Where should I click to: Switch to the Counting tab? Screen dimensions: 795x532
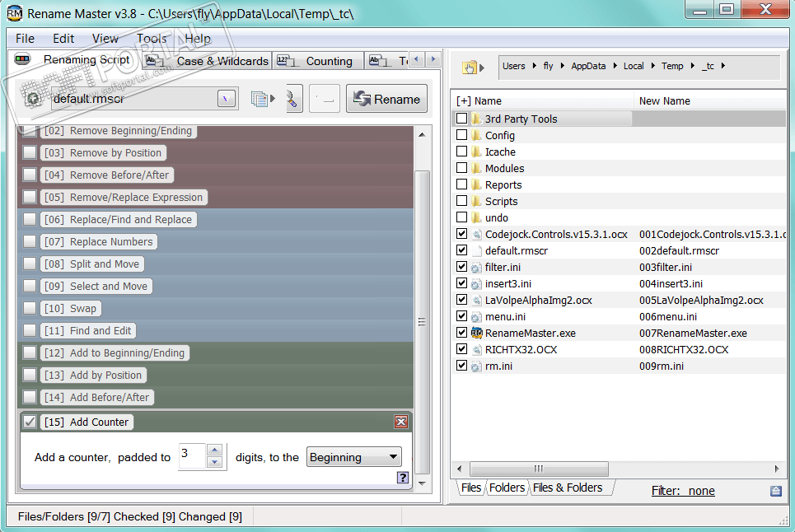[x=318, y=61]
